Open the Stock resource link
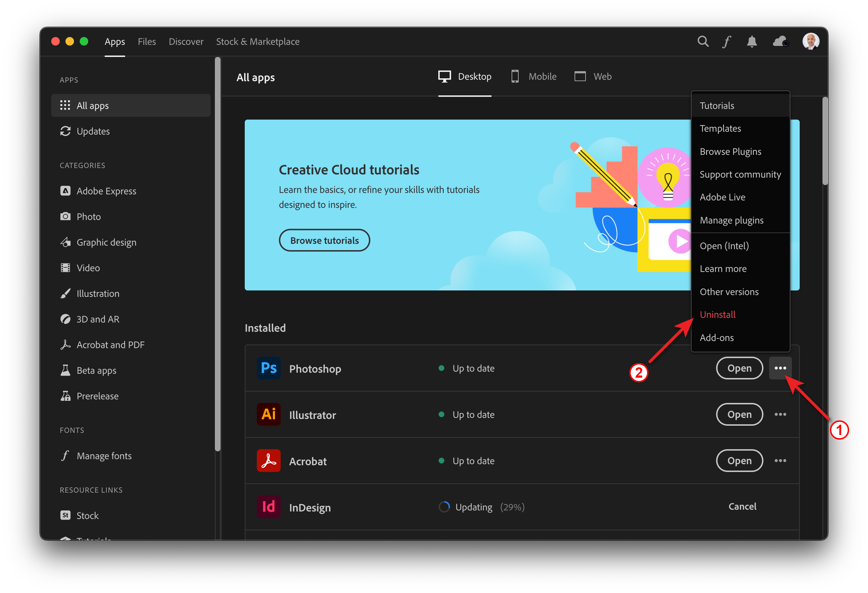 pos(131,516)
